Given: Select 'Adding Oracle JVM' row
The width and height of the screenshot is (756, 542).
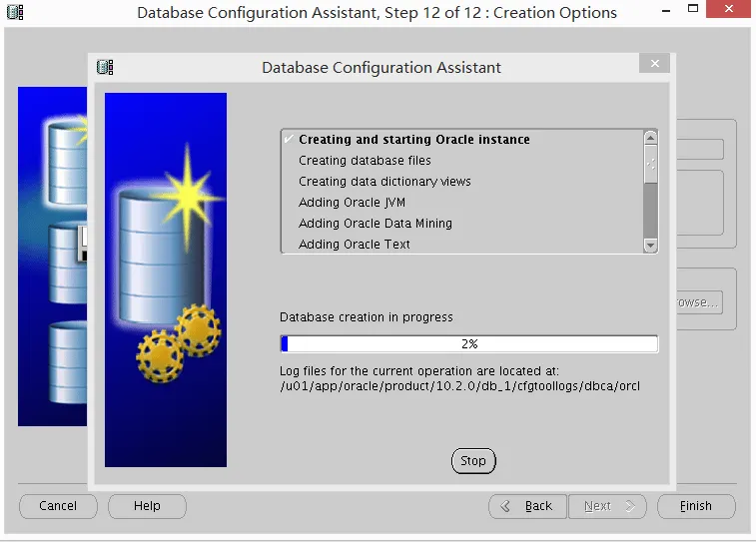Looking at the screenshot, I should click(462, 203).
